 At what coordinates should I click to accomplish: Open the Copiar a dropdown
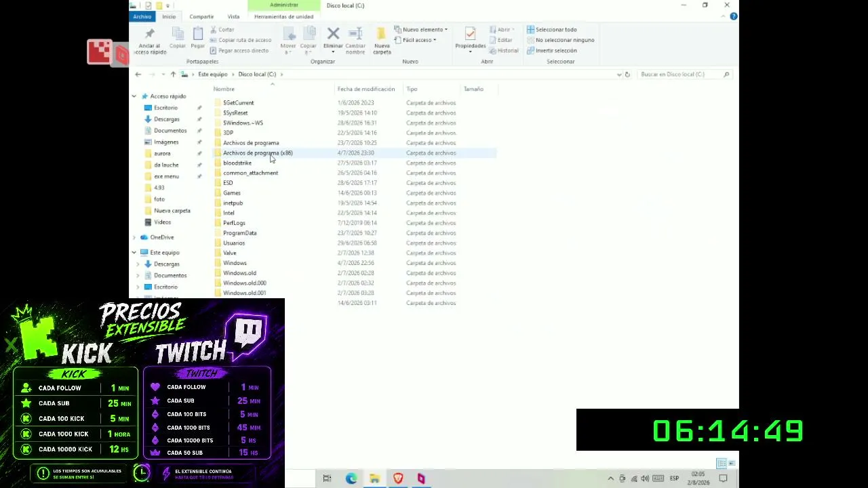pos(309,41)
